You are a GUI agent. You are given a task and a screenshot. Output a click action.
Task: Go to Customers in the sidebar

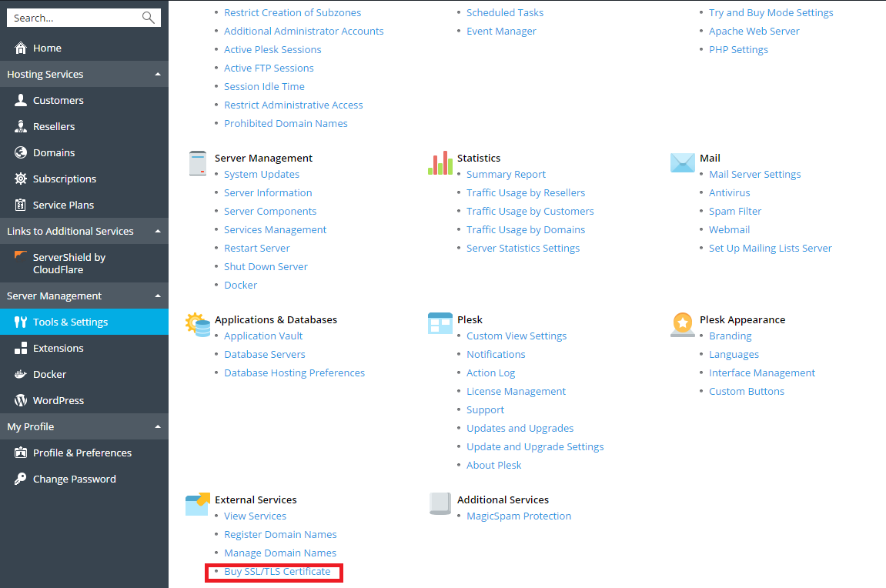(58, 101)
